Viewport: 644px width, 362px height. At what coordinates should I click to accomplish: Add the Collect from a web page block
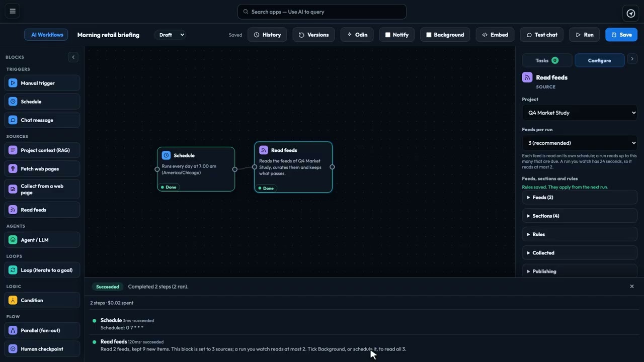click(42, 190)
